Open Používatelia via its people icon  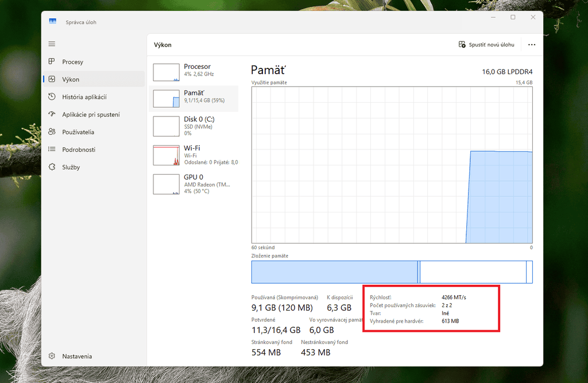[52, 131]
